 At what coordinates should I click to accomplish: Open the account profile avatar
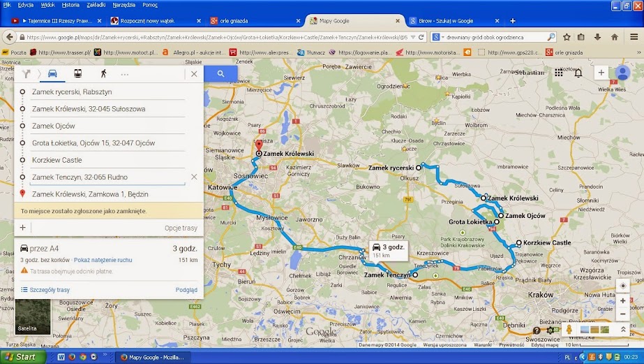pyautogui.click(x=622, y=73)
